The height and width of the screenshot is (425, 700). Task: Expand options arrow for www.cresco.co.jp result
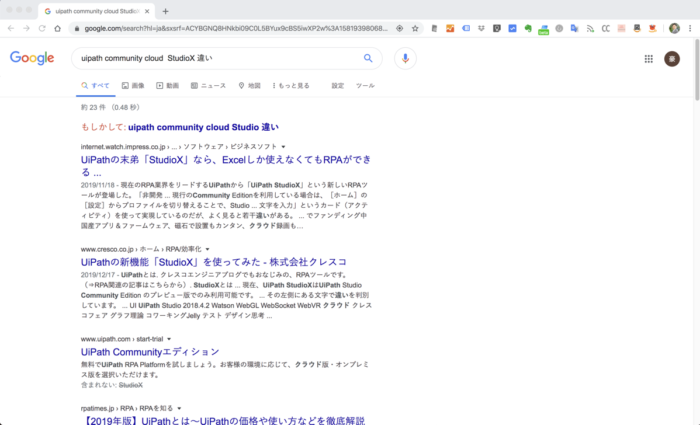[x=208, y=249]
